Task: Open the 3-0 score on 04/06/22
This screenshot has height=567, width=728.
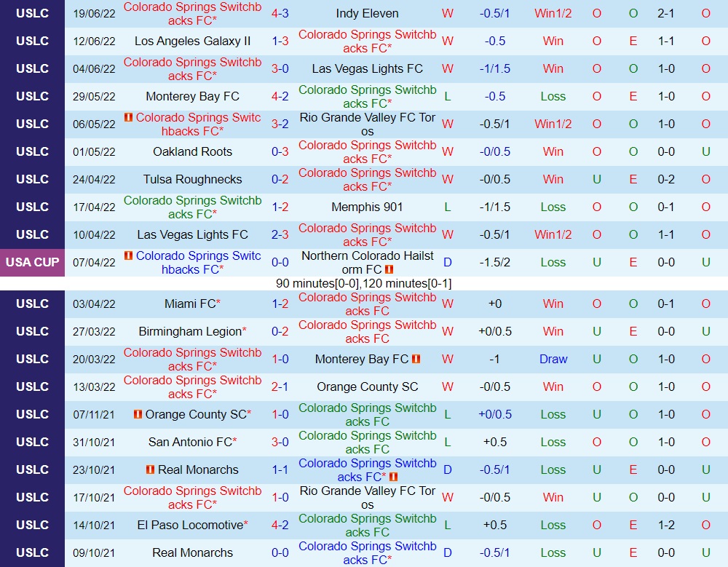Action: point(280,68)
